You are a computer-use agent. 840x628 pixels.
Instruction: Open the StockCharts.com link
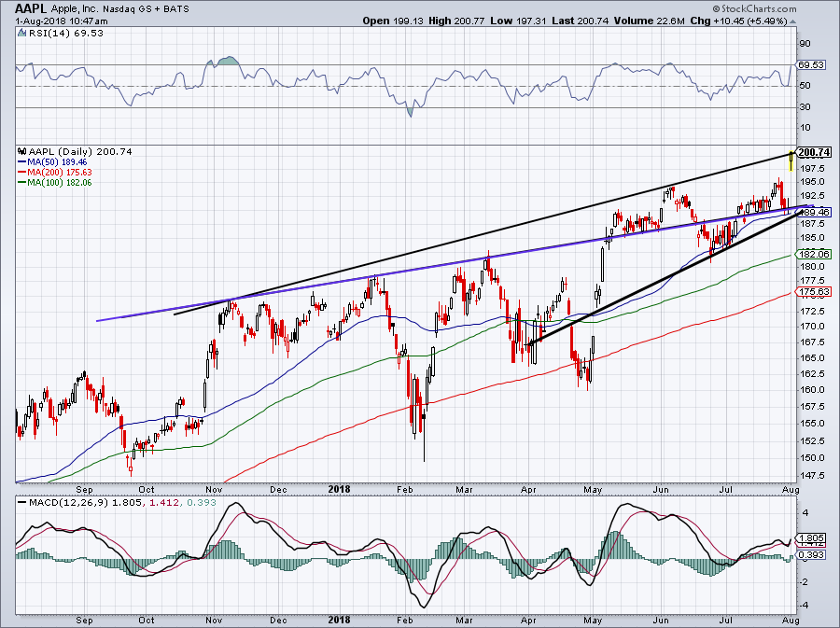pyautogui.click(x=758, y=9)
